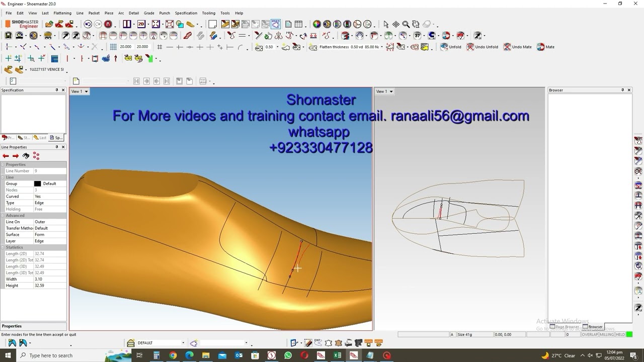Image resolution: width=644 pixels, height=362 pixels.
Task: Toggle the grid display icon
Action: tap(113, 47)
